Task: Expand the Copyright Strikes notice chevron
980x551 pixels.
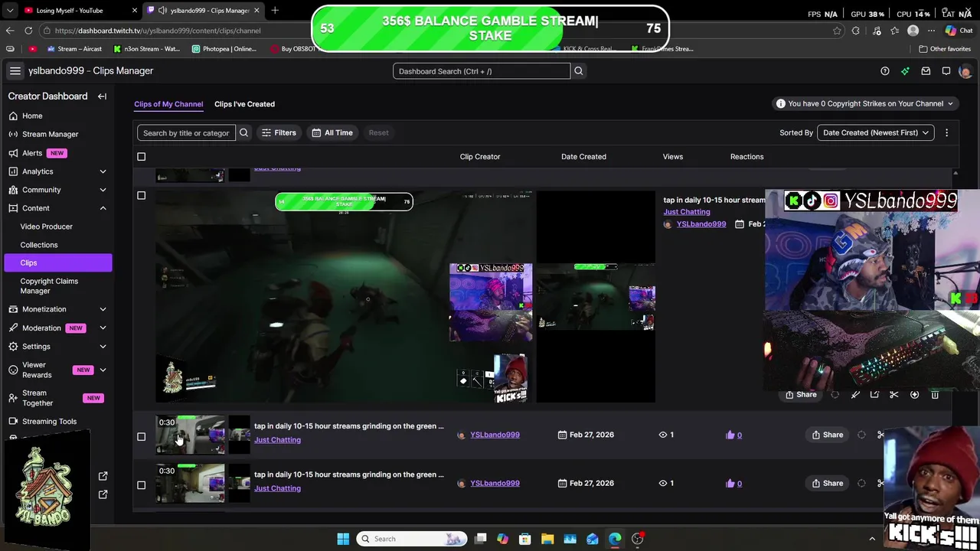Action: (x=950, y=104)
